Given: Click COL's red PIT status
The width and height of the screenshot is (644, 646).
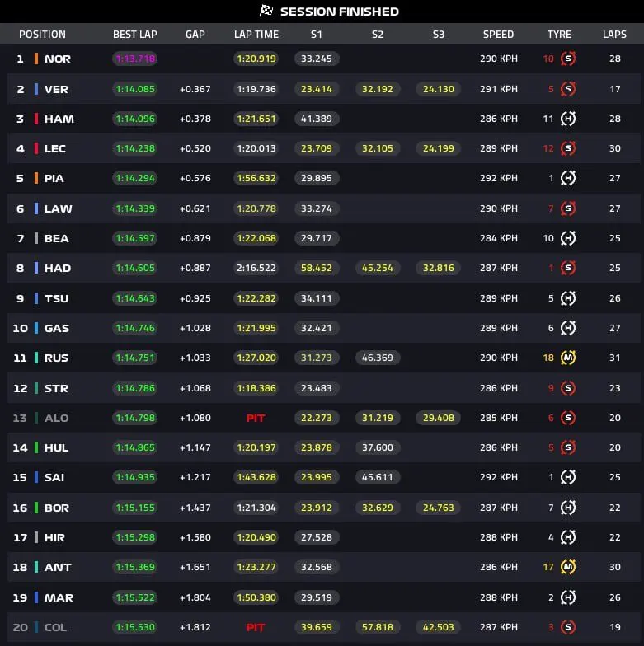Looking at the screenshot, I should coord(256,627).
